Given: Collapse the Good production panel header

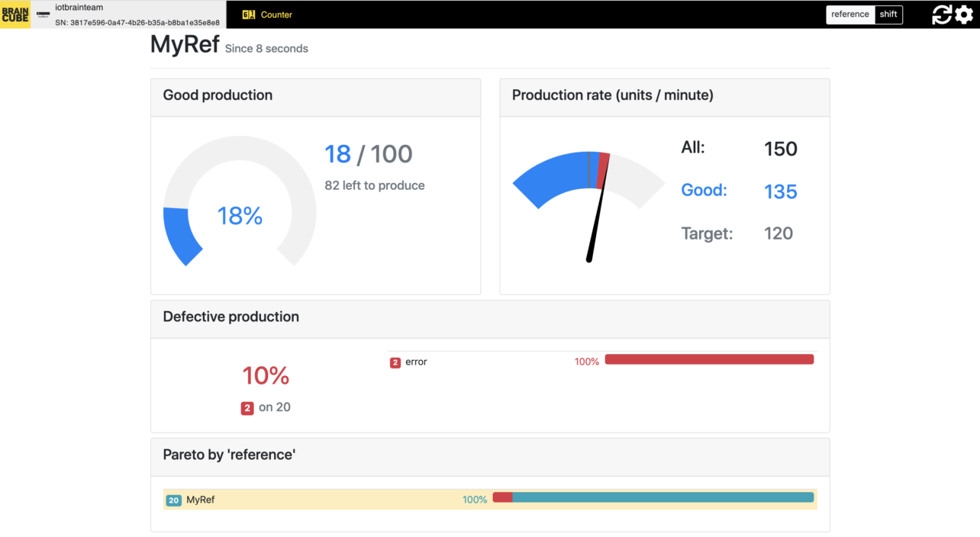Looking at the screenshot, I should [x=218, y=95].
